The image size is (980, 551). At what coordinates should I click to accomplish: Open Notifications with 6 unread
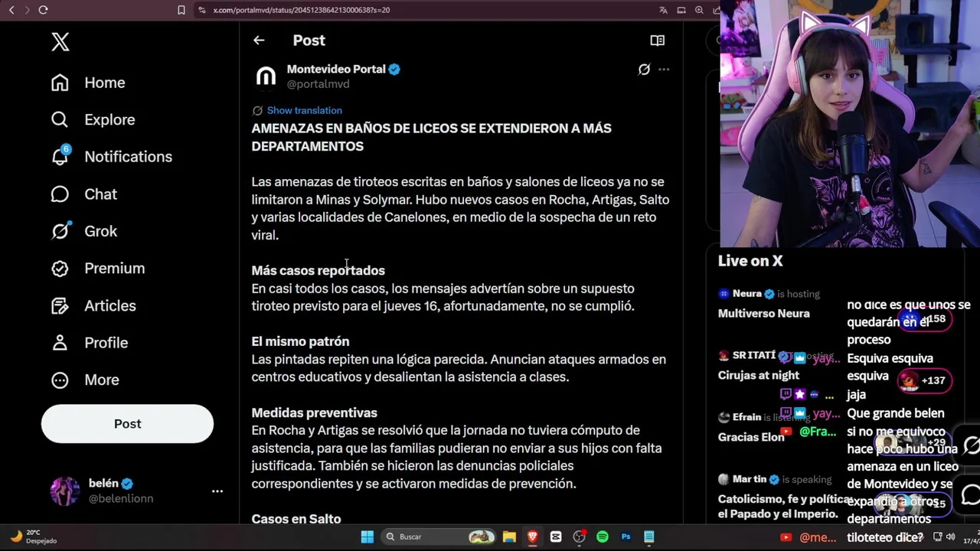click(111, 156)
